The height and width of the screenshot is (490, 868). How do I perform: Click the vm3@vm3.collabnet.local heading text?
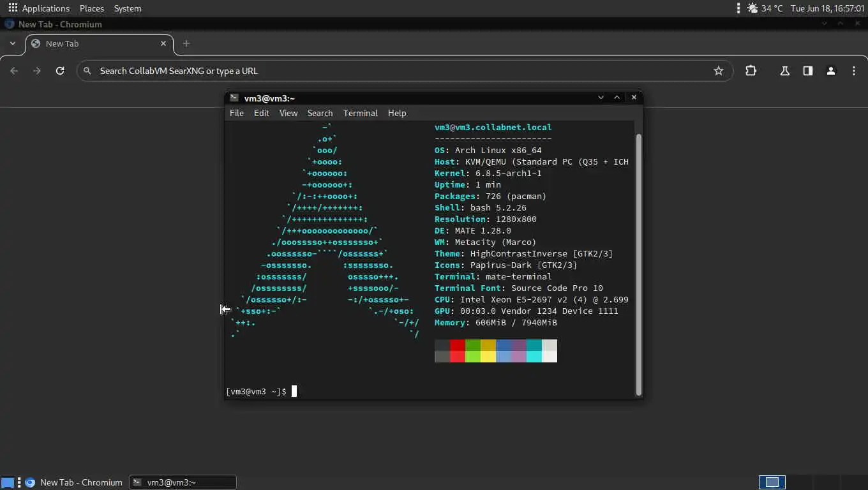493,127
